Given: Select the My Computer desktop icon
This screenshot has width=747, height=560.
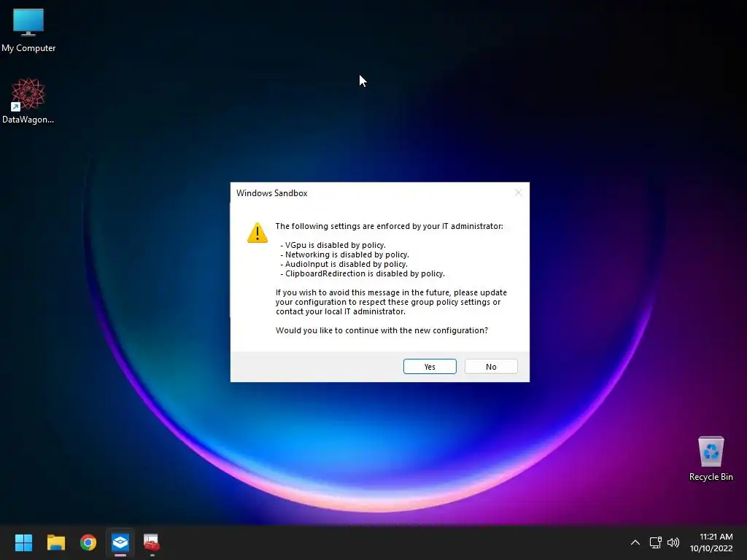Looking at the screenshot, I should click(x=28, y=30).
